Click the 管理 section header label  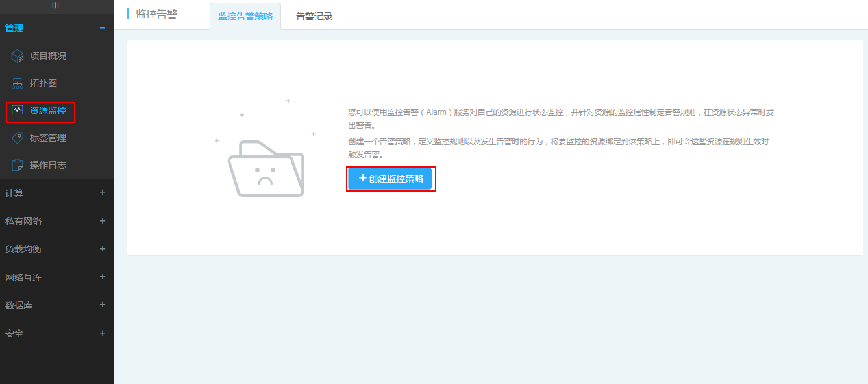[14, 28]
